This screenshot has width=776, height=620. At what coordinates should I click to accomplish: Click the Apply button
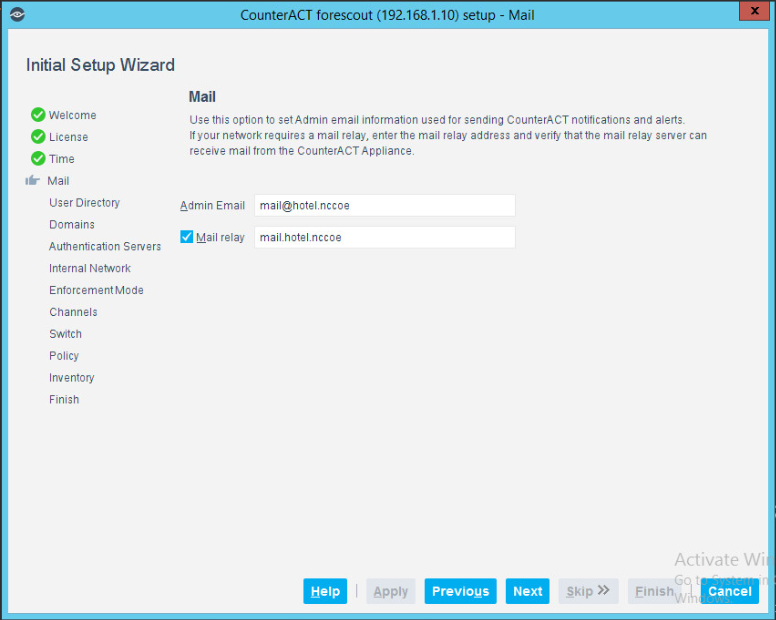(390, 591)
